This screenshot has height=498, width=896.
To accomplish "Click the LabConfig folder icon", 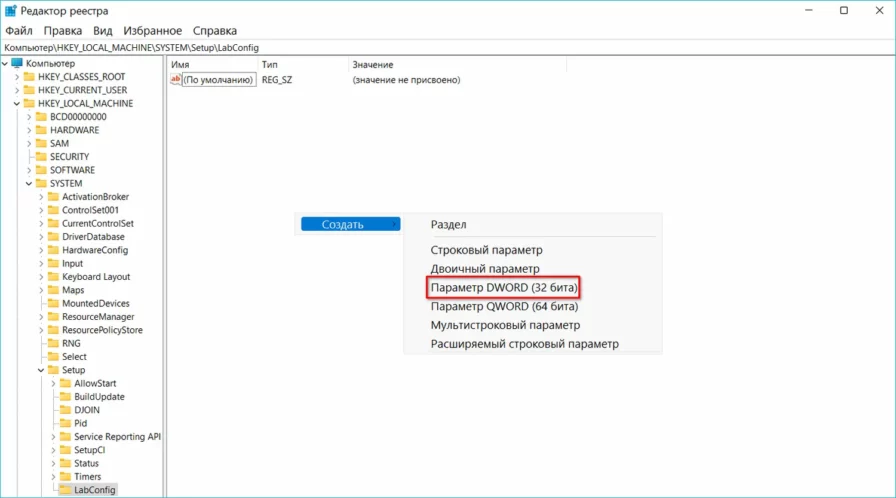I will [x=65, y=490].
